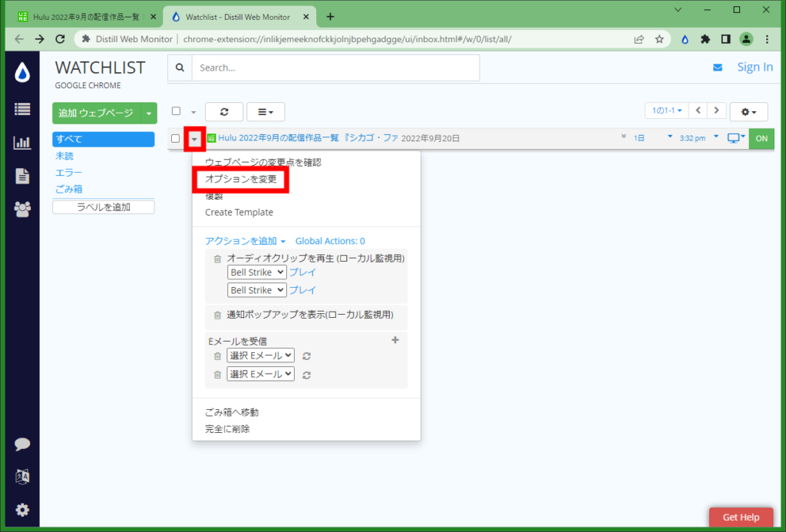Screen dimensions: 786x532
Task: Delete the notification popup action with trash icon
Action: 217,317
